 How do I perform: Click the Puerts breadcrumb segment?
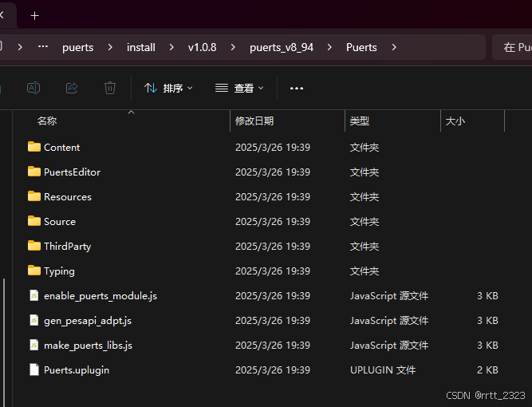click(x=361, y=47)
